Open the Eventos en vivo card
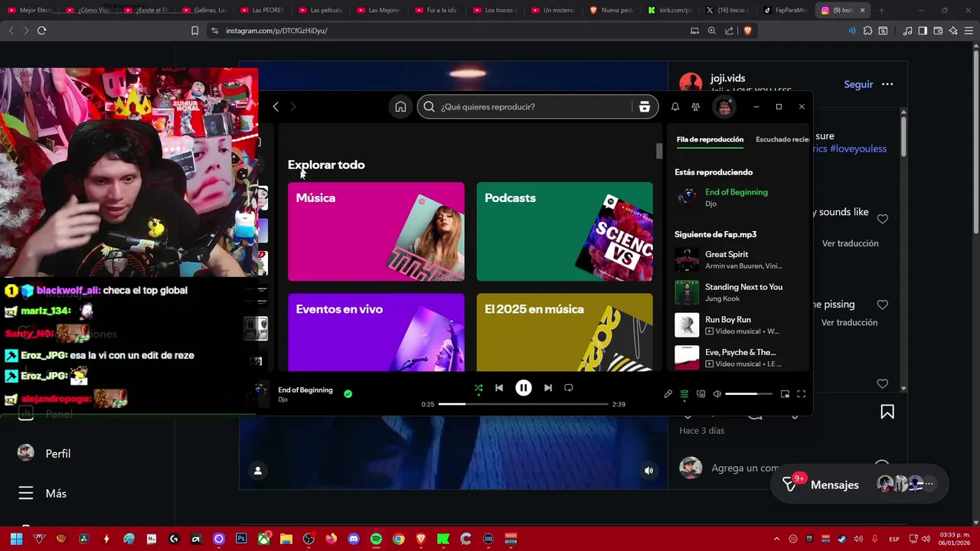The width and height of the screenshot is (980, 551). tap(376, 332)
